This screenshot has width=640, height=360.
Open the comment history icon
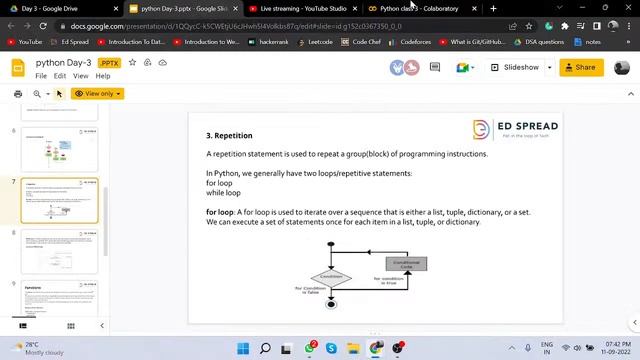pos(435,67)
